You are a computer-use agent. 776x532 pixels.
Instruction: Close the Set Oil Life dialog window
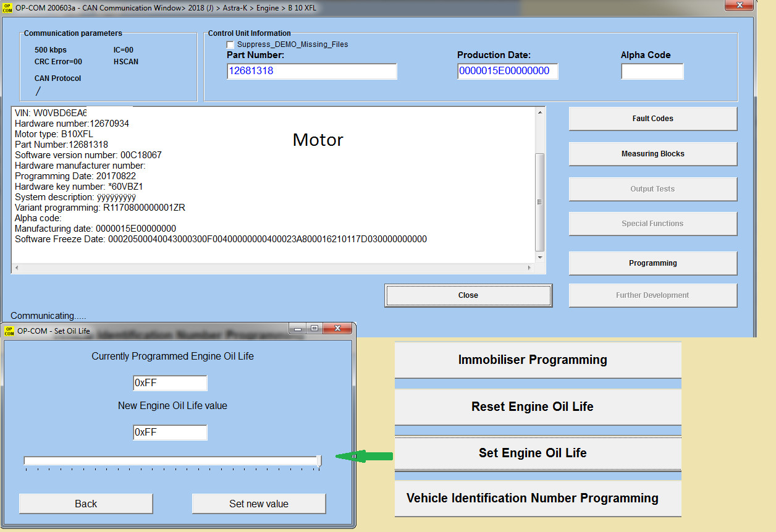tap(337, 328)
